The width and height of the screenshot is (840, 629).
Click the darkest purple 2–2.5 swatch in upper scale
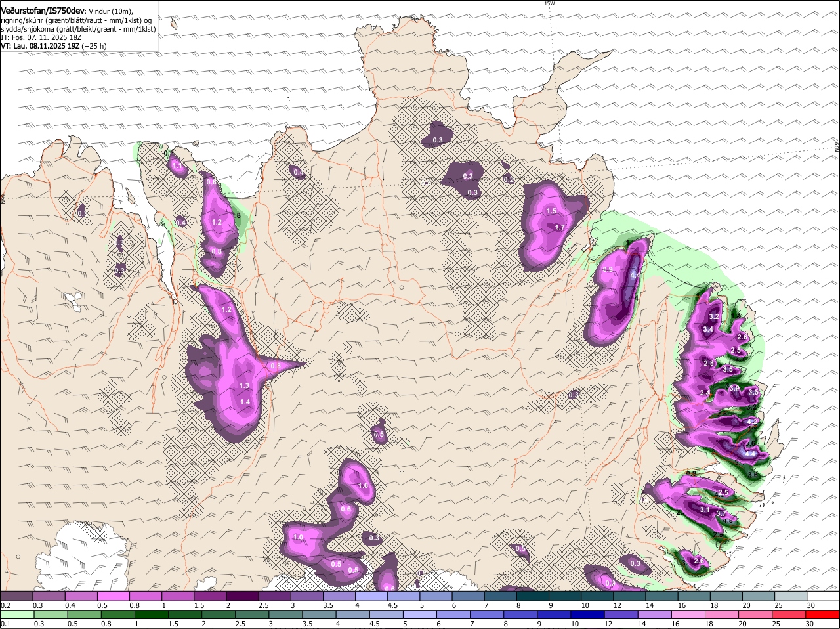(x=242, y=596)
